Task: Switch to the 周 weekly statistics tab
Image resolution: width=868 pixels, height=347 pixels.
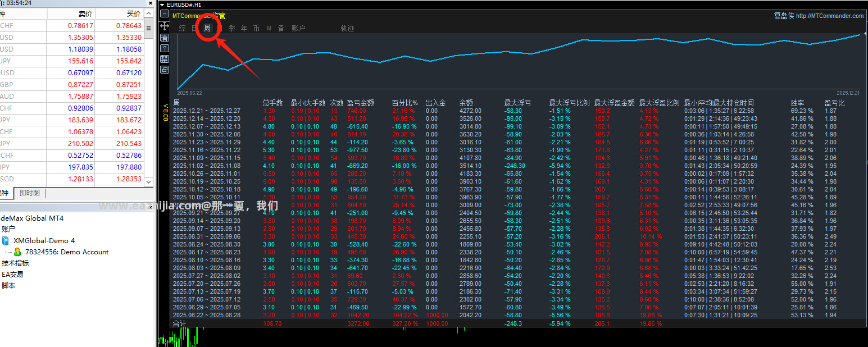Action: (207, 28)
